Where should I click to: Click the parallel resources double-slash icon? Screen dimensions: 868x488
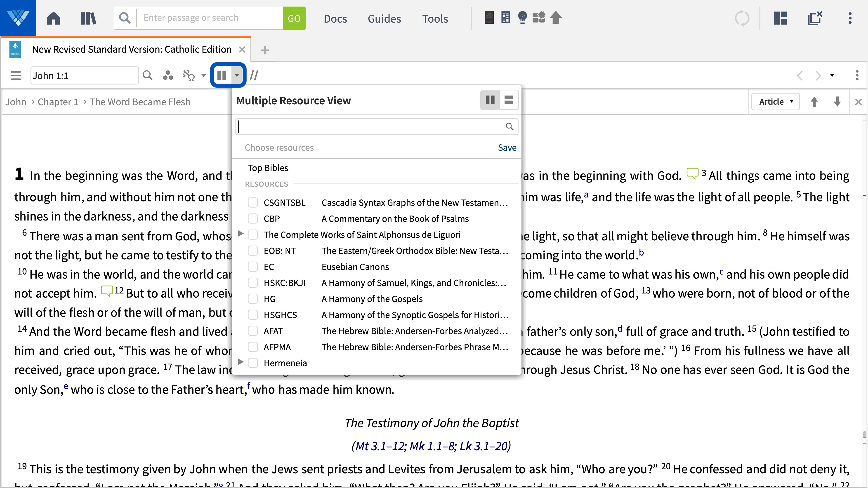tap(254, 75)
